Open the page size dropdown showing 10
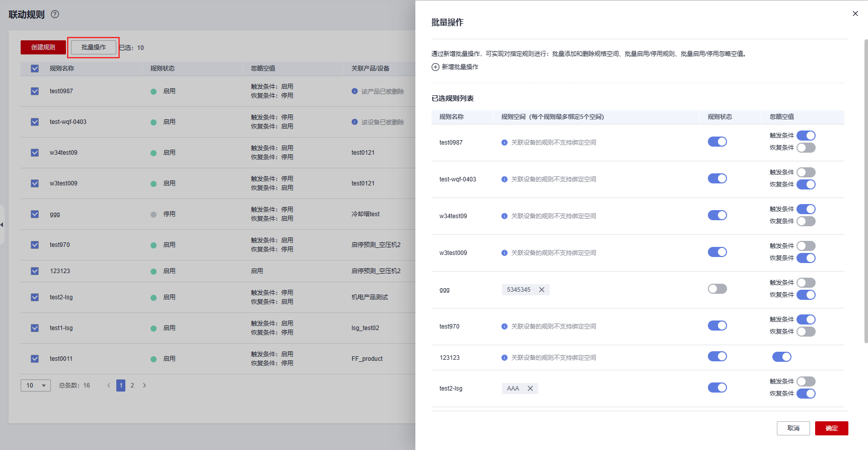Image resolution: width=868 pixels, height=450 pixels. 36,385
